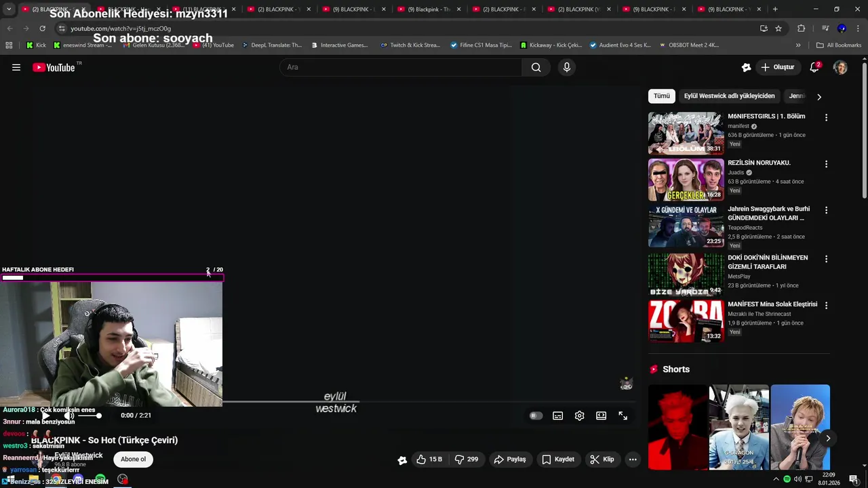Go back with the browser back arrow
This screenshot has width=868, height=488.
point(10,28)
